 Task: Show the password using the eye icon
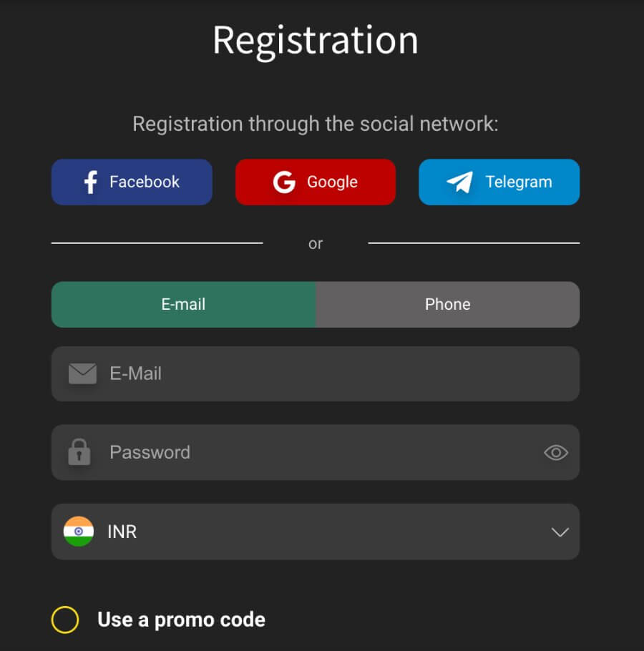pos(557,452)
